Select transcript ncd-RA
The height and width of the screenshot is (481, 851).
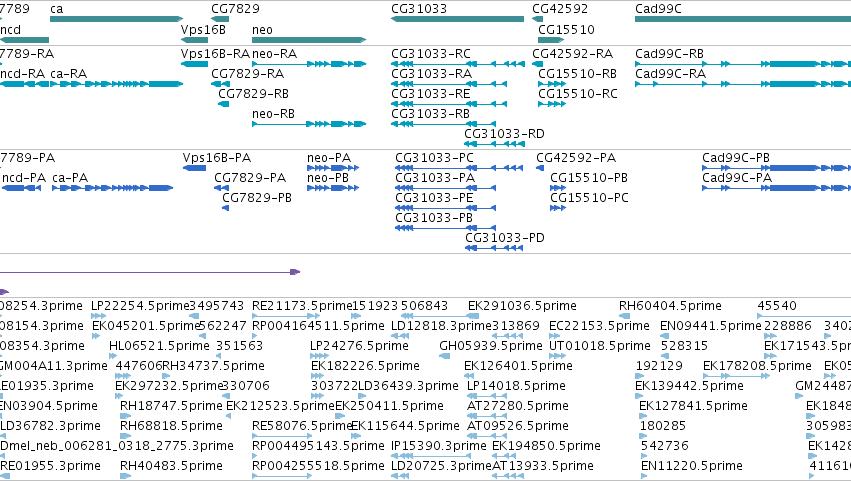click(24, 84)
